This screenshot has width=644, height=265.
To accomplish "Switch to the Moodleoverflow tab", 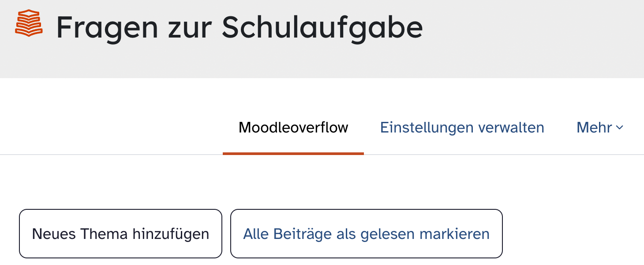I will [x=293, y=128].
